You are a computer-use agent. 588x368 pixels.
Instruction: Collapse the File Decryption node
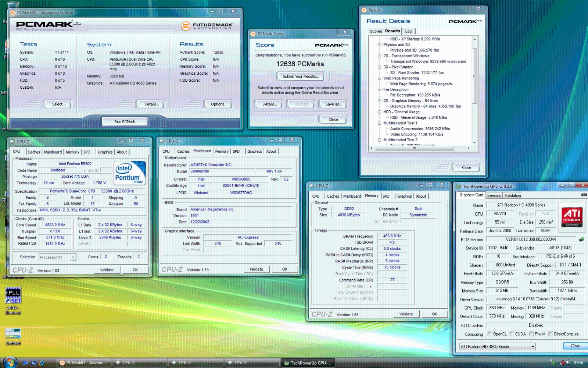click(x=380, y=89)
